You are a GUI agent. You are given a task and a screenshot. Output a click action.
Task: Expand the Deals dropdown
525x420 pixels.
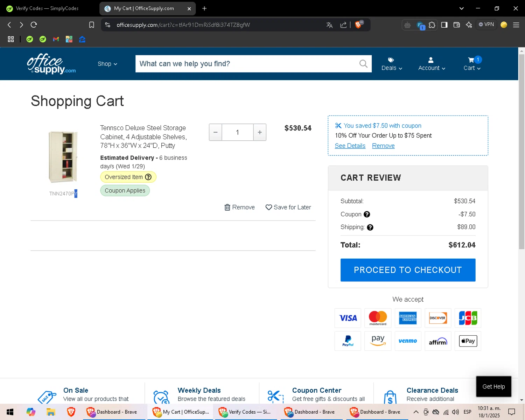point(392,64)
